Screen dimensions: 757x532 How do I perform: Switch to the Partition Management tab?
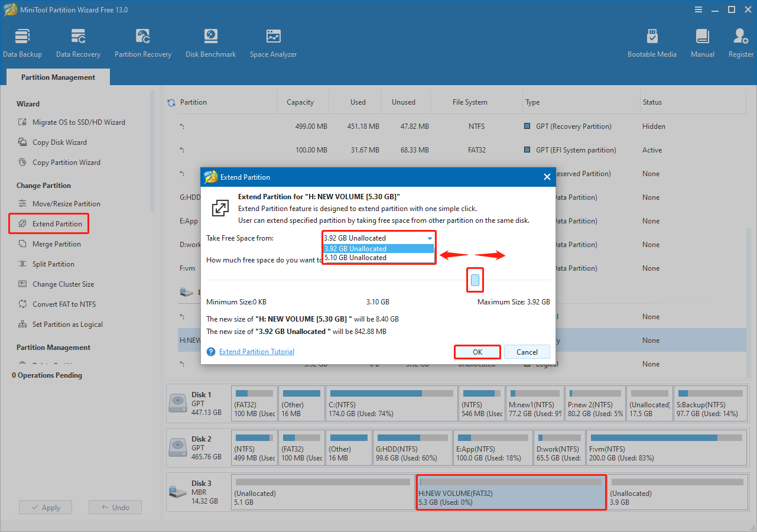point(57,77)
